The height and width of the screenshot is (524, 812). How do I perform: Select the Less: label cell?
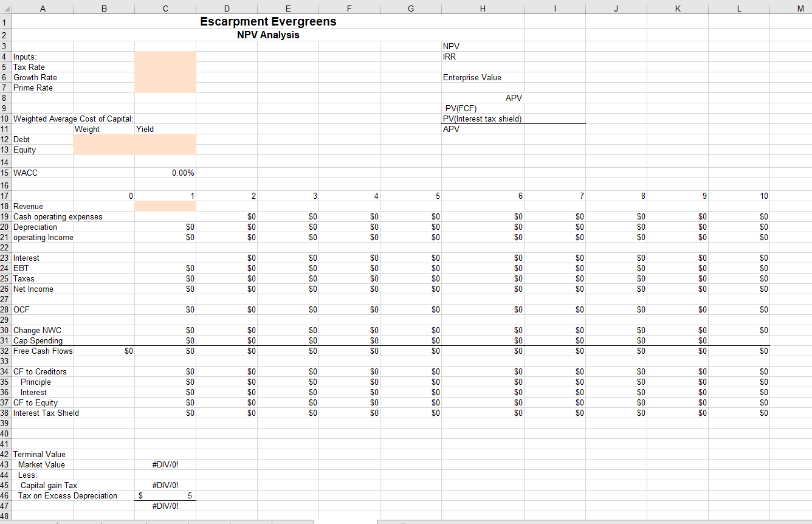coord(27,475)
